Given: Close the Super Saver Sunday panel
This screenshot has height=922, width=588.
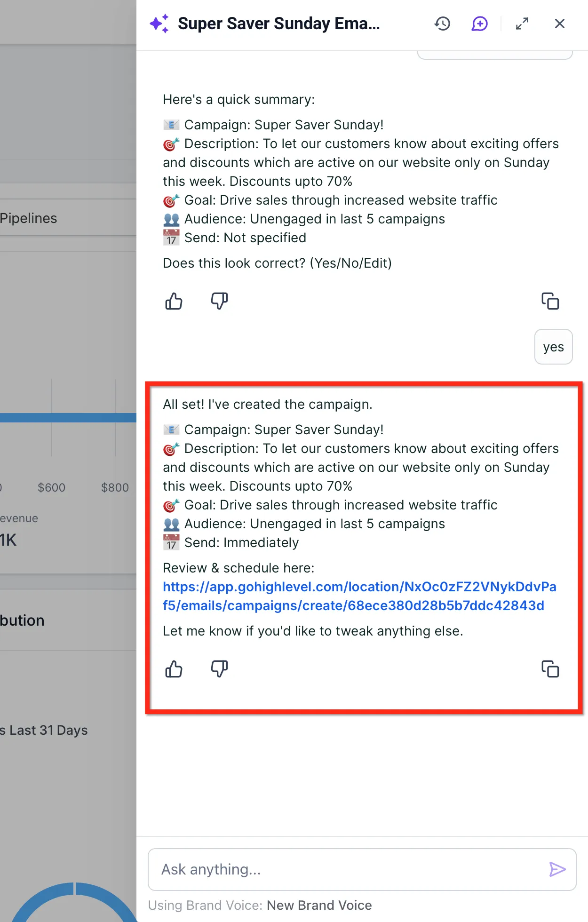Looking at the screenshot, I should point(559,24).
